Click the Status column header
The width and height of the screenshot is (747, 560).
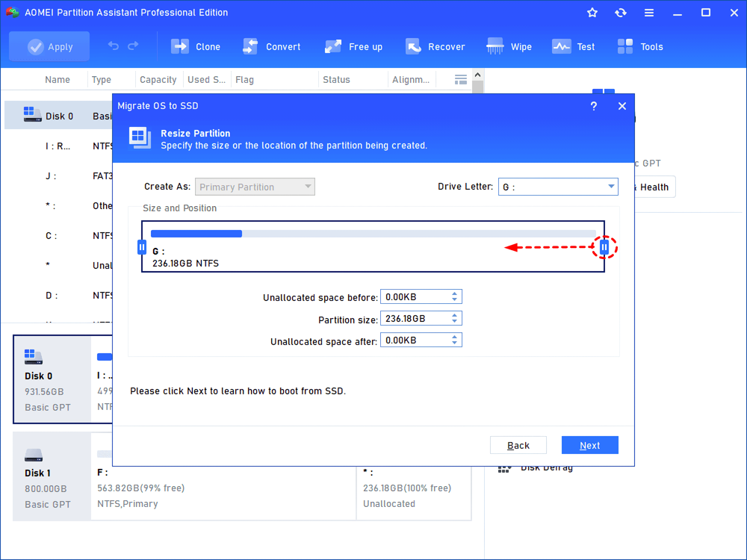(336, 80)
